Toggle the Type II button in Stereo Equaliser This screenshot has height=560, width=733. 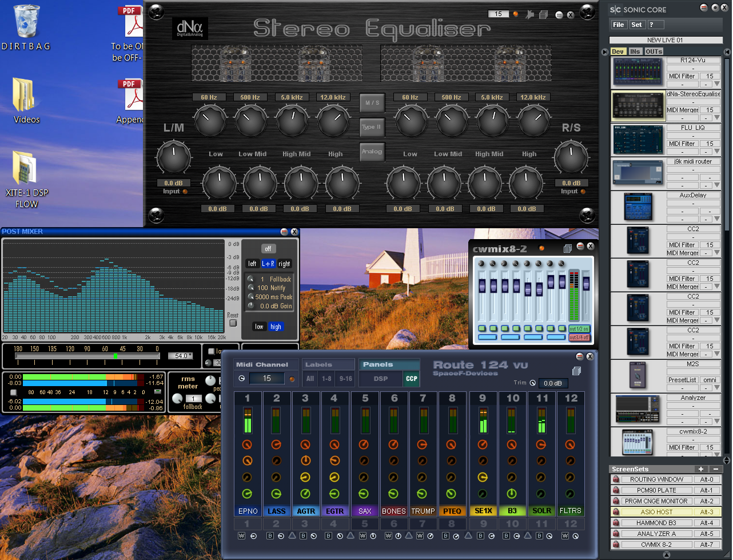coord(372,127)
